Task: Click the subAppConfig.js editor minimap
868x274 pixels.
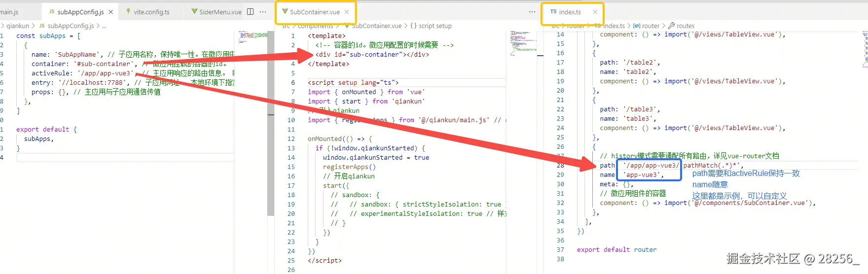Action: pos(253,37)
